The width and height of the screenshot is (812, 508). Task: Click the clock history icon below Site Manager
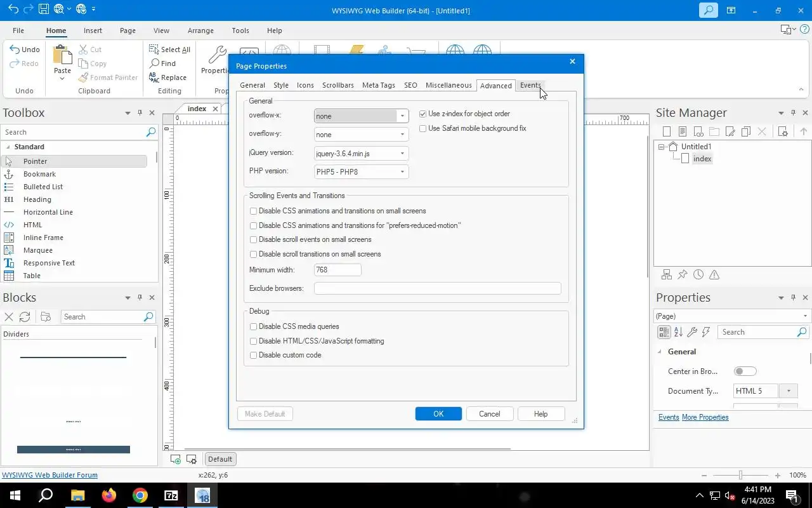point(698,275)
